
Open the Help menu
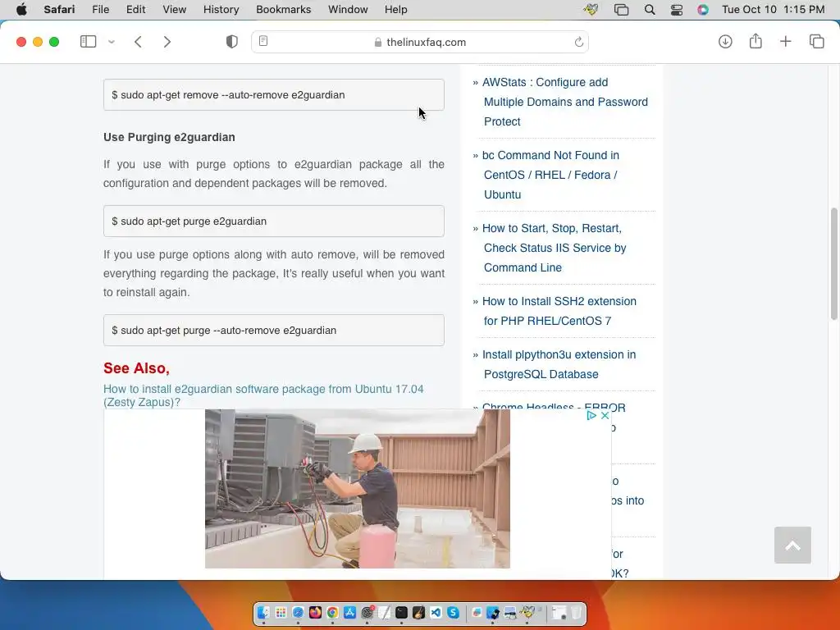[396, 10]
